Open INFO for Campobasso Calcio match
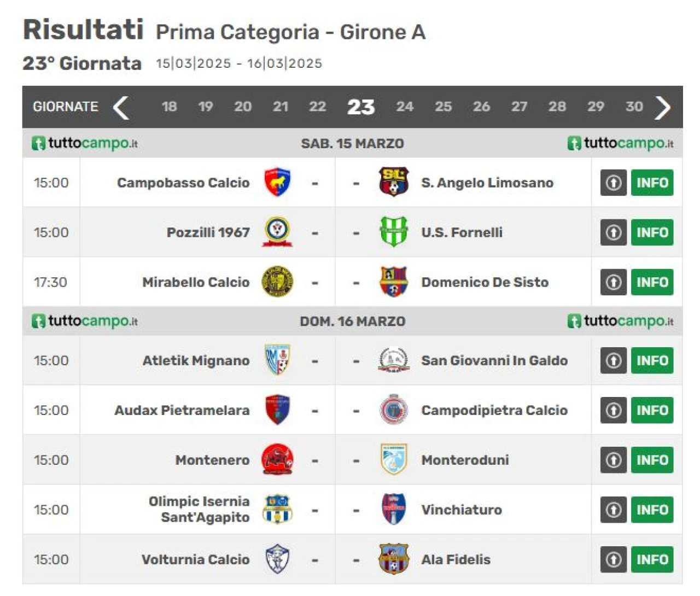Screen dimensions: 700x596 pos(652,183)
